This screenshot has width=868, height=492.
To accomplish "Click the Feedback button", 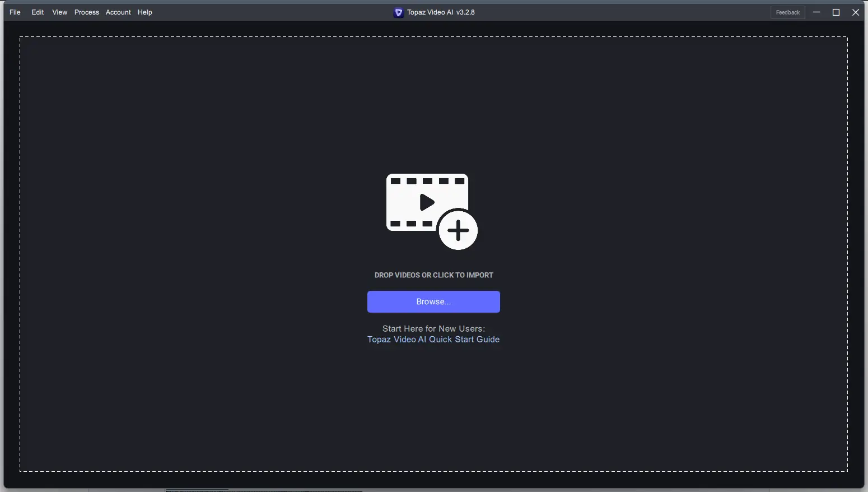I will click(x=788, y=12).
